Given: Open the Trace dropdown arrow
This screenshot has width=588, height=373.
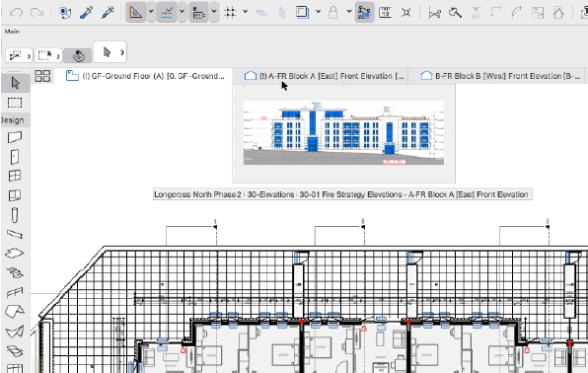Looking at the screenshot, I should click(318, 12).
